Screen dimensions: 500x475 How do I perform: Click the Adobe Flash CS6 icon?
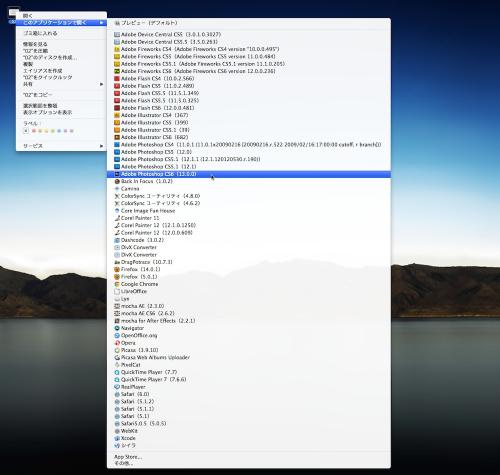117,108
